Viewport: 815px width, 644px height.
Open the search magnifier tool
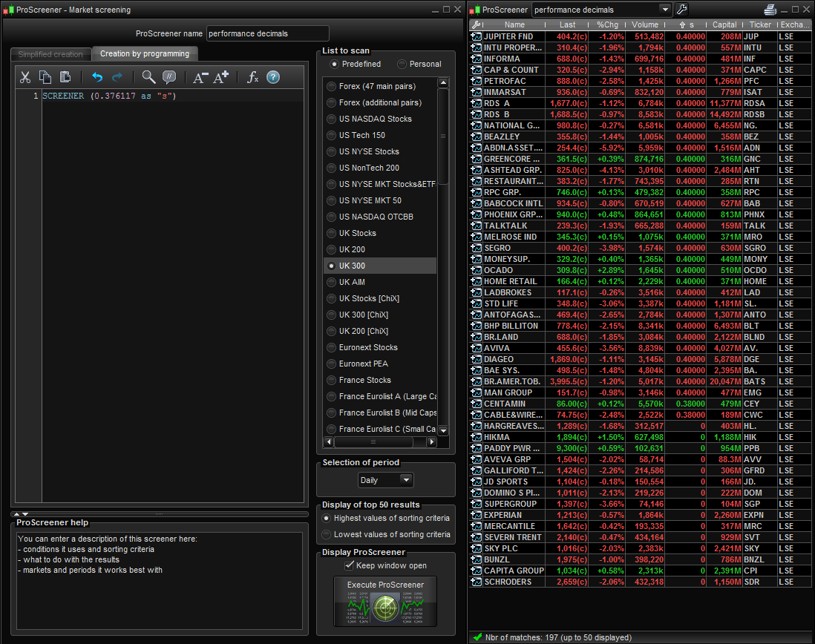tap(148, 77)
